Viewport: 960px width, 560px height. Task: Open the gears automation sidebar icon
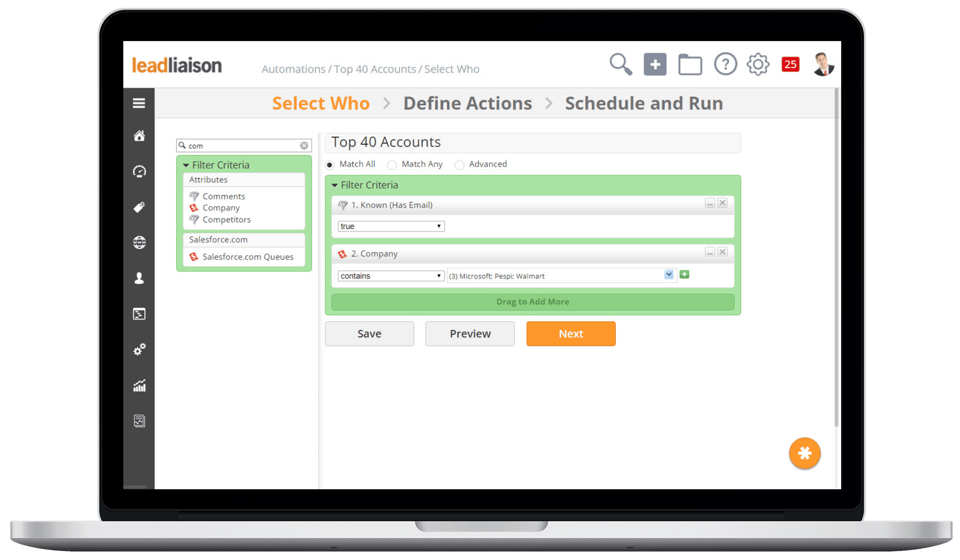(x=139, y=349)
